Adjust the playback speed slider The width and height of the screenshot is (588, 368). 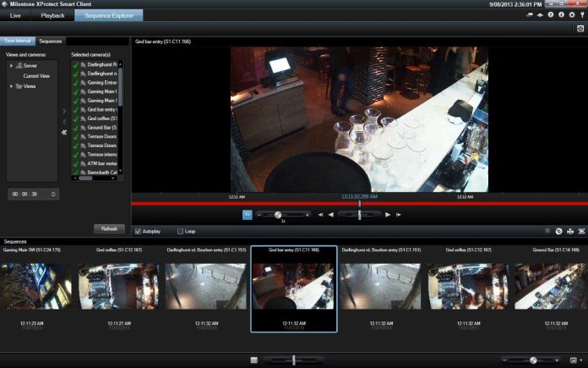click(x=278, y=215)
